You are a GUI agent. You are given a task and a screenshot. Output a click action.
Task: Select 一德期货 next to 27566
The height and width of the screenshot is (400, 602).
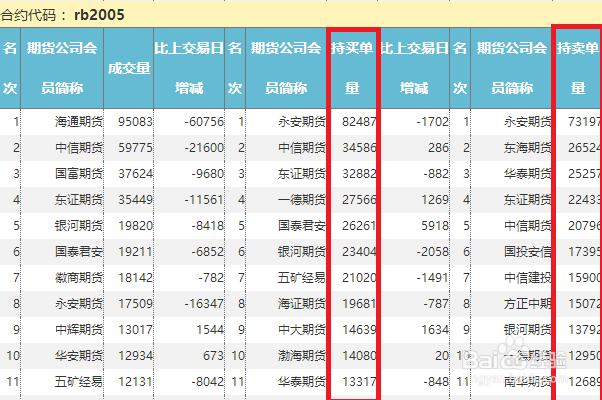[x=302, y=200]
